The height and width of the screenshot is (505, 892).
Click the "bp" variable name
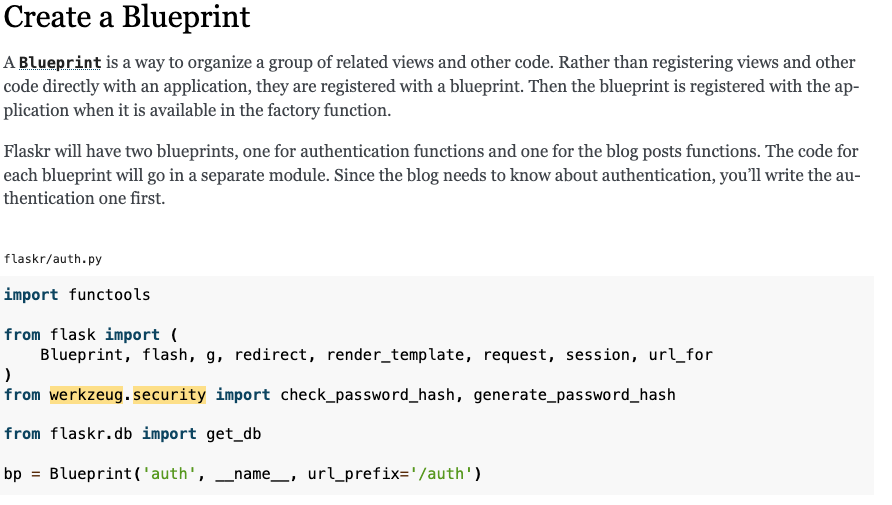click(13, 473)
